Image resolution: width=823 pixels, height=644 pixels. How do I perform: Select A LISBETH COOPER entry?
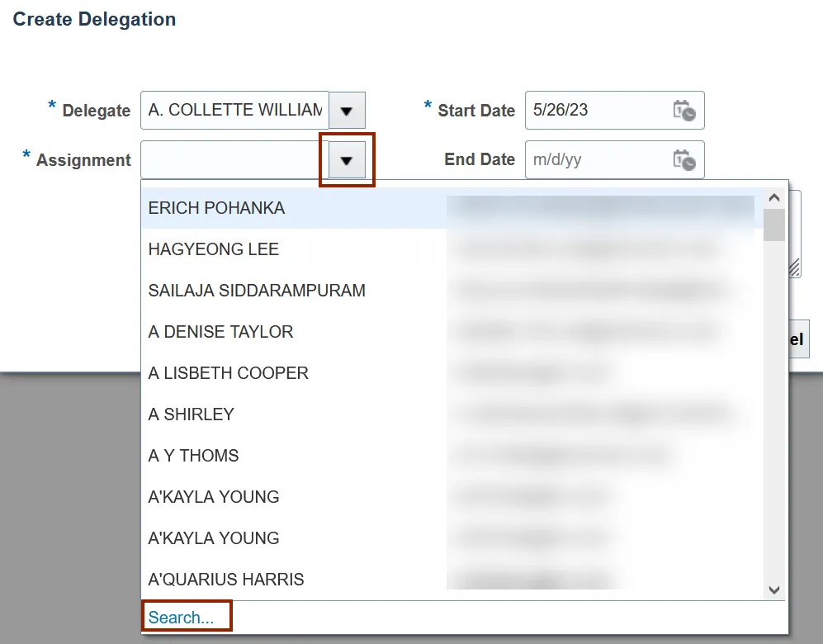[x=228, y=373]
